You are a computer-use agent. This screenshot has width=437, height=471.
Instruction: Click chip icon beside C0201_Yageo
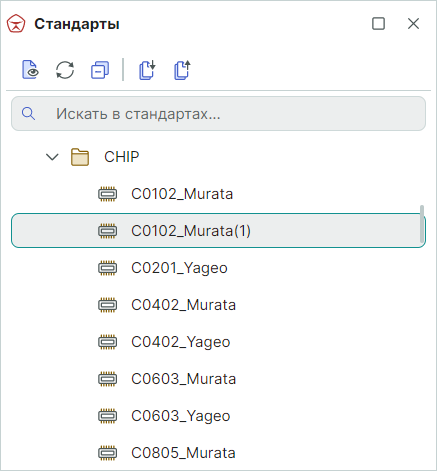tap(107, 268)
